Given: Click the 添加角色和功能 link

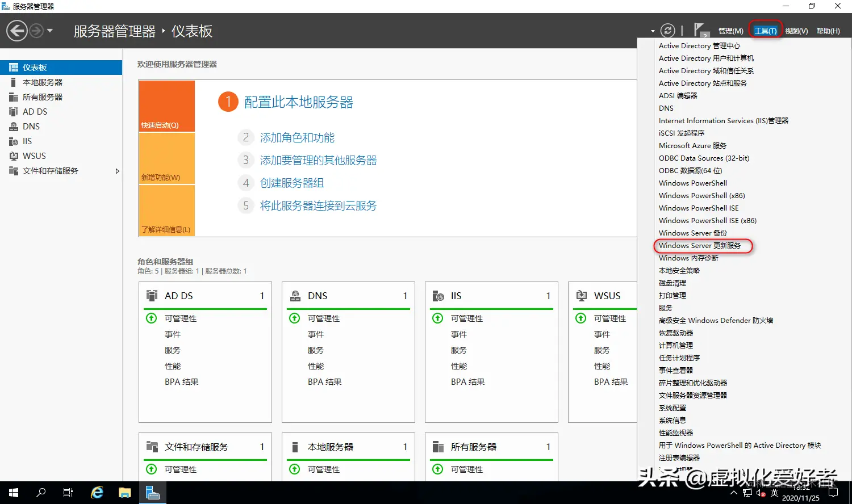Looking at the screenshot, I should point(298,137).
